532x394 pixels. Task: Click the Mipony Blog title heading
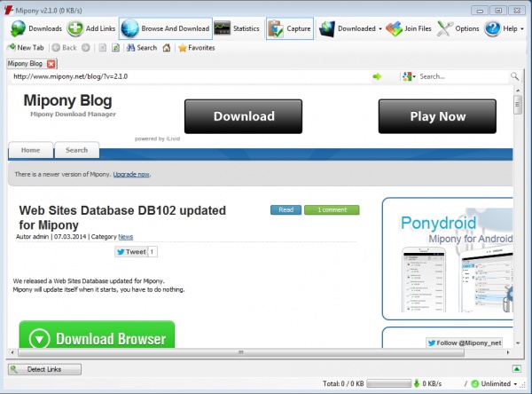point(67,100)
